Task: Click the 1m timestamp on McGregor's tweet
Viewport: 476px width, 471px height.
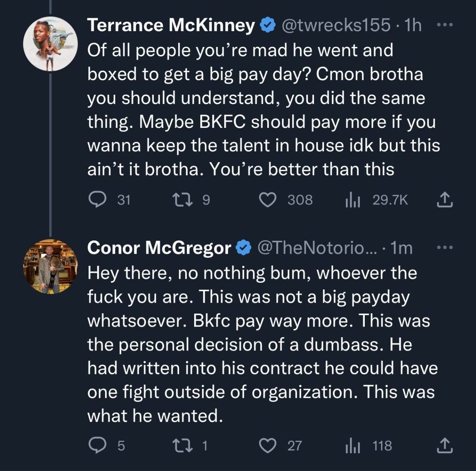Action: [402, 248]
